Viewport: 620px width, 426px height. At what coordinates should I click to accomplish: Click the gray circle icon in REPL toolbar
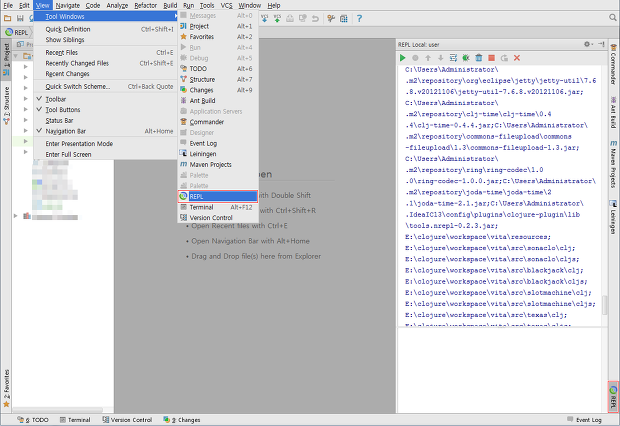click(x=415, y=58)
